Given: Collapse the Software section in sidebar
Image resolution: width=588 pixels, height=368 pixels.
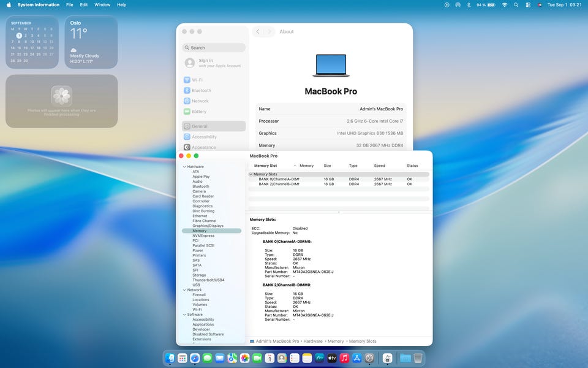Looking at the screenshot, I should click(184, 315).
